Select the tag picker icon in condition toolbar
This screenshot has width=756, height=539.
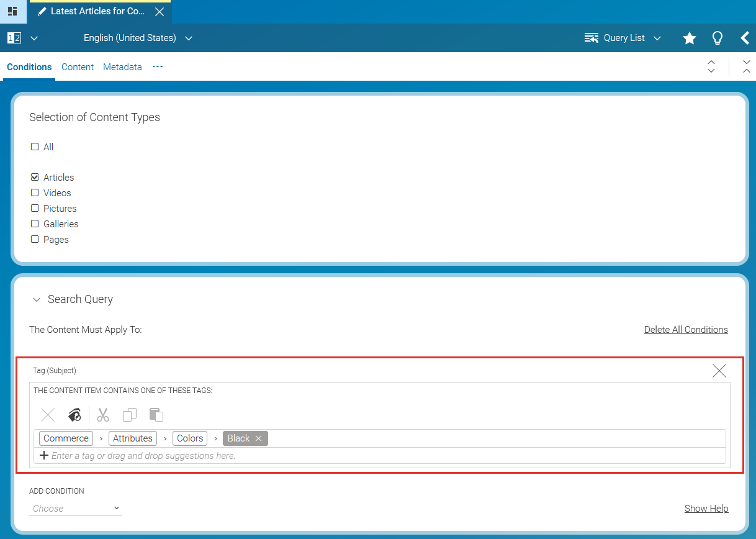[74, 415]
